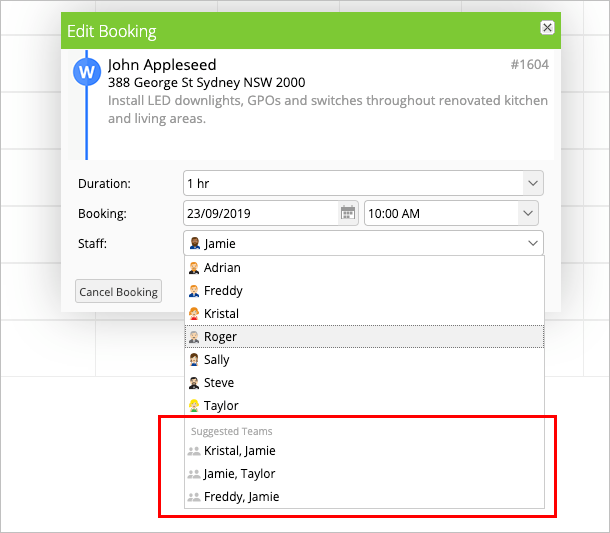The height and width of the screenshot is (533, 610).
Task: Click the Suggested Teams heading
Action: 231,431
